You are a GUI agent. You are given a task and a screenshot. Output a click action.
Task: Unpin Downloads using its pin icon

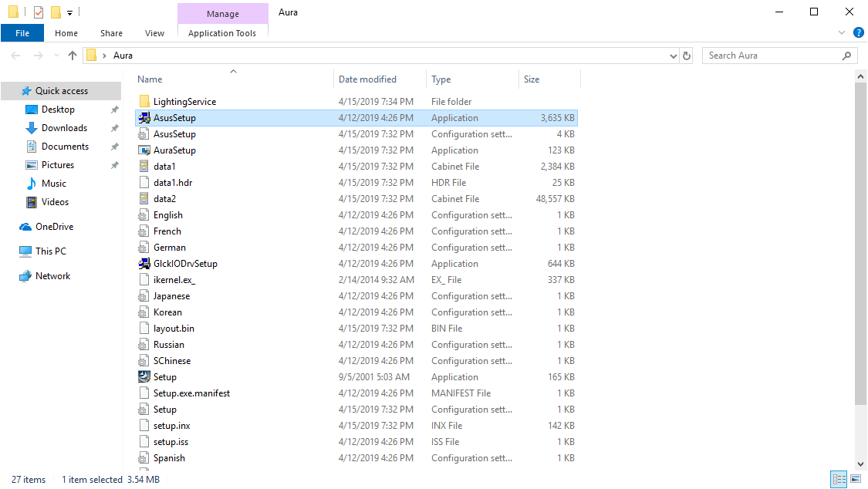click(x=115, y=128)
